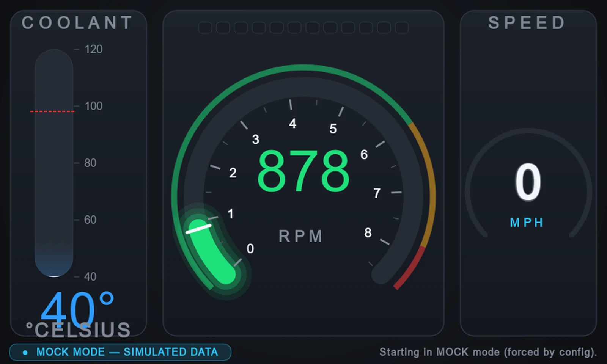Click the tachometer number 3
This screenshot has height=364, width=607.
coord(256,140)
